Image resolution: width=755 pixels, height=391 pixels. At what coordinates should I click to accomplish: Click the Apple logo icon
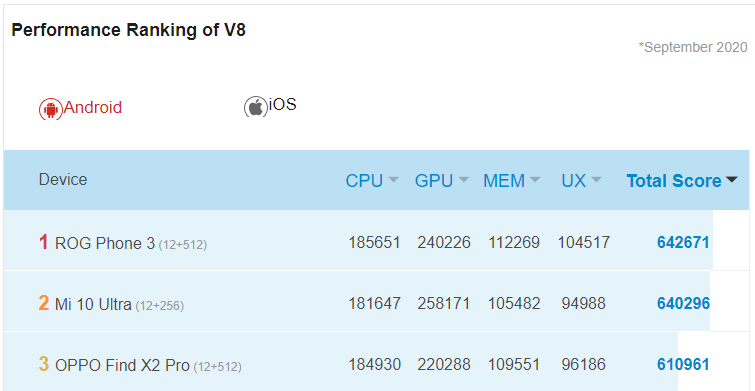tap(256, 106)
